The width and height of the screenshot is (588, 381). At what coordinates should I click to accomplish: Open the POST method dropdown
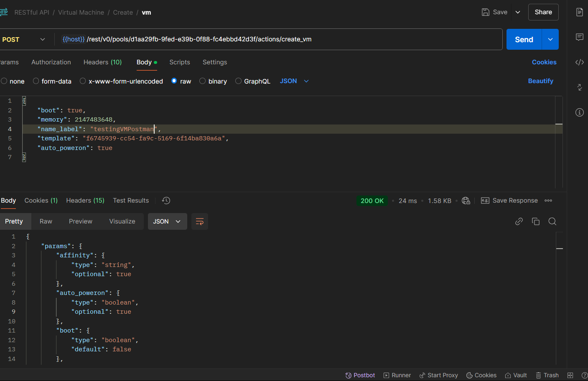[x=23, y=39]
